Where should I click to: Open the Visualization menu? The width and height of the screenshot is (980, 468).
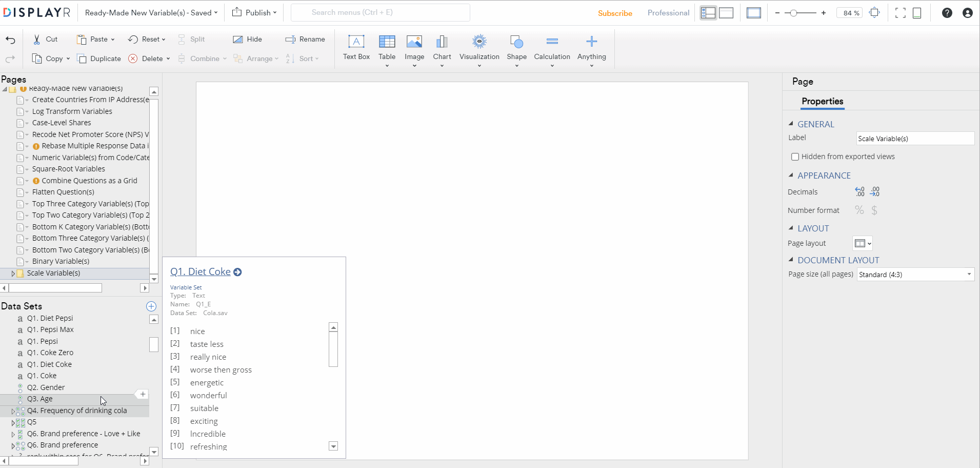pyautogui.click(x=479, y=50)
